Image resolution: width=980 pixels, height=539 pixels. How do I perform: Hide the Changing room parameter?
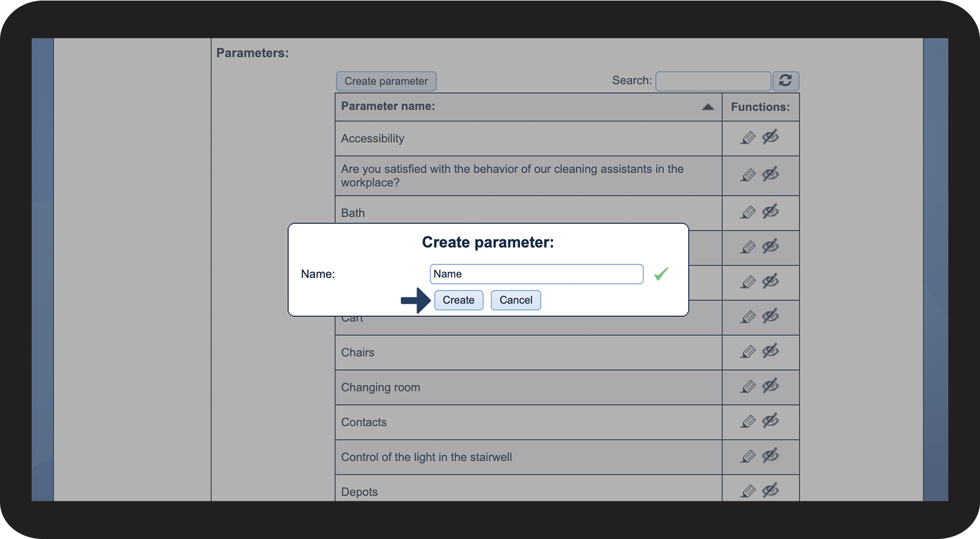pyautogui.click(x=770, y=386)
